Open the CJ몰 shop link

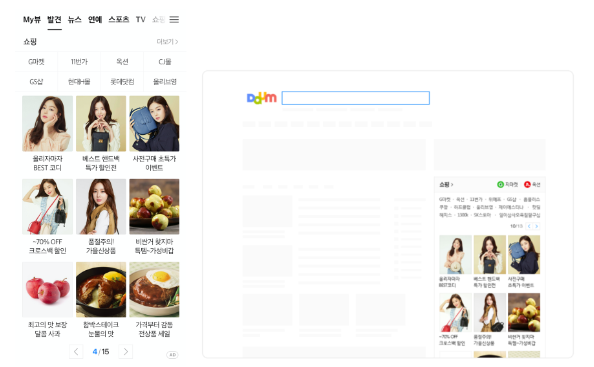165,61
